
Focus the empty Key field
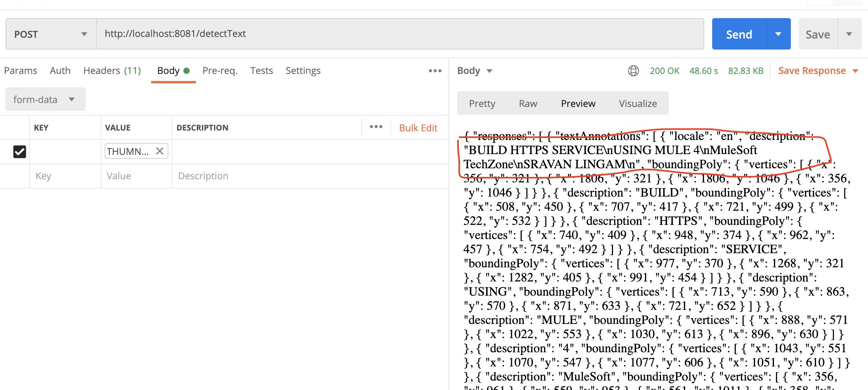coord(65,176)
